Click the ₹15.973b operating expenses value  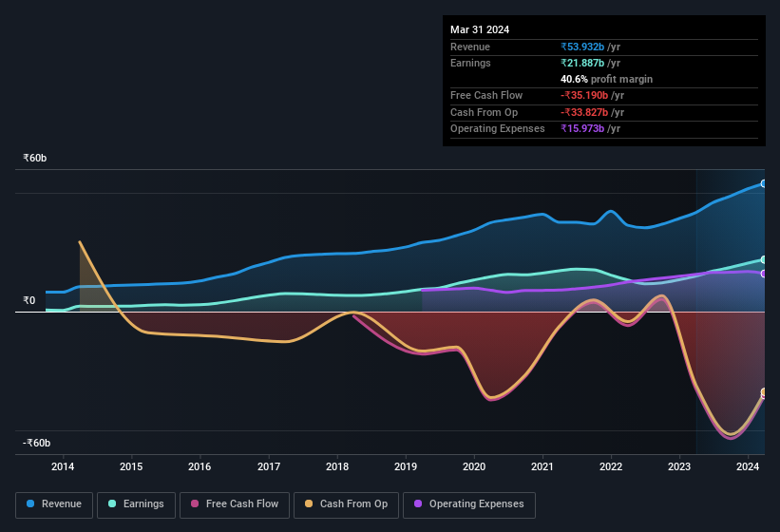click(582, 129)
